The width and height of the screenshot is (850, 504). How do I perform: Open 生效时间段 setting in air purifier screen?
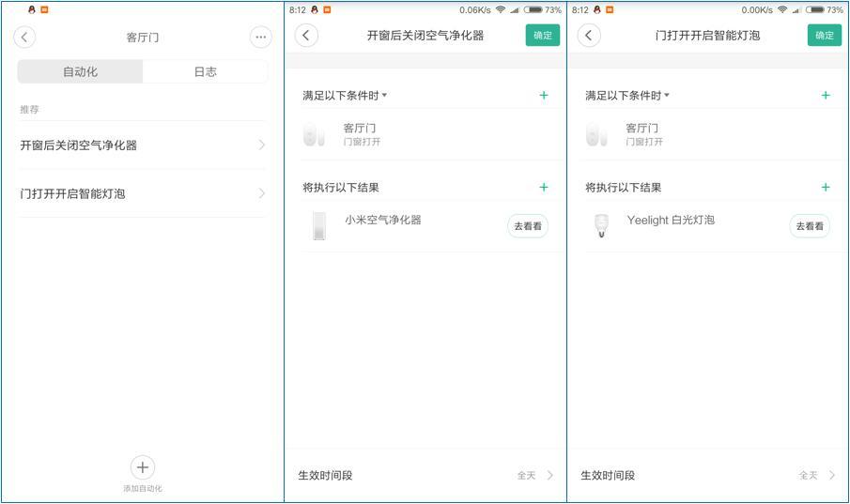(x=425, y=475)
